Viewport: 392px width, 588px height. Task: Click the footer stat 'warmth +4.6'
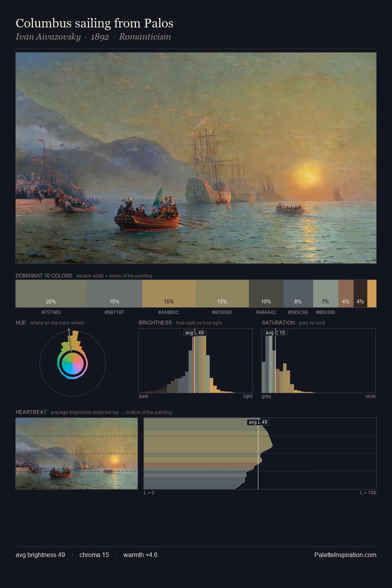click(140, 555)
